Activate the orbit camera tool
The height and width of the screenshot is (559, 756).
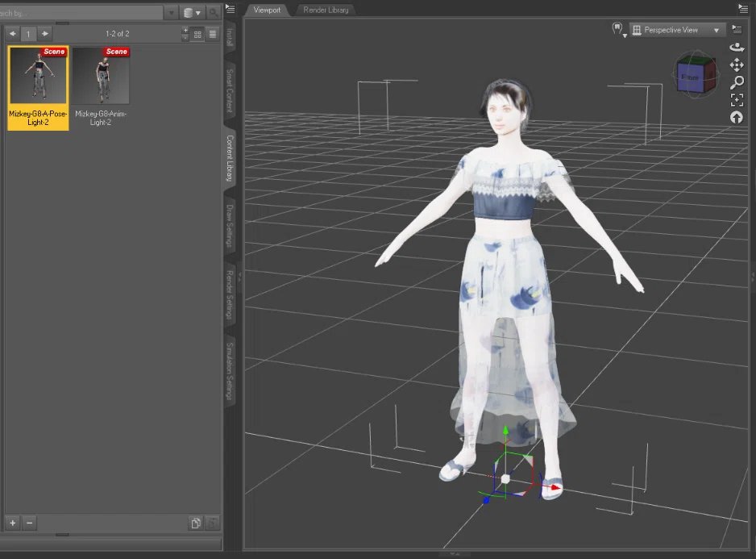point(737,47)
